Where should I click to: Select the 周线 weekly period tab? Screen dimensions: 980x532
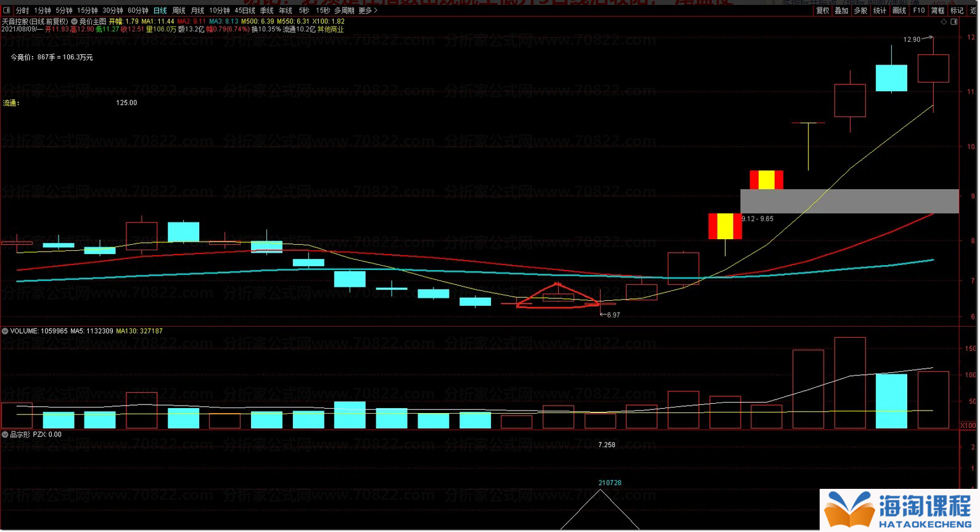(x=179, y=10)
